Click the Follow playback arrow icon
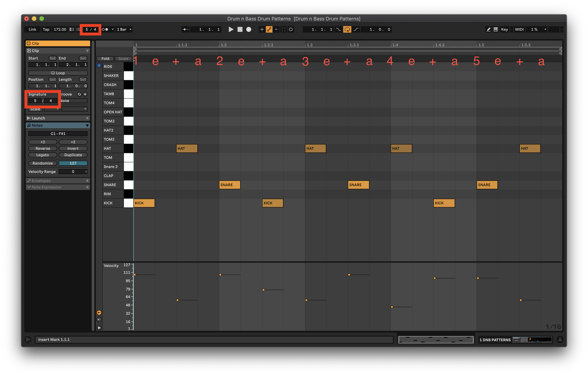This screenshot has width=588, height=375. coord(185,29)
